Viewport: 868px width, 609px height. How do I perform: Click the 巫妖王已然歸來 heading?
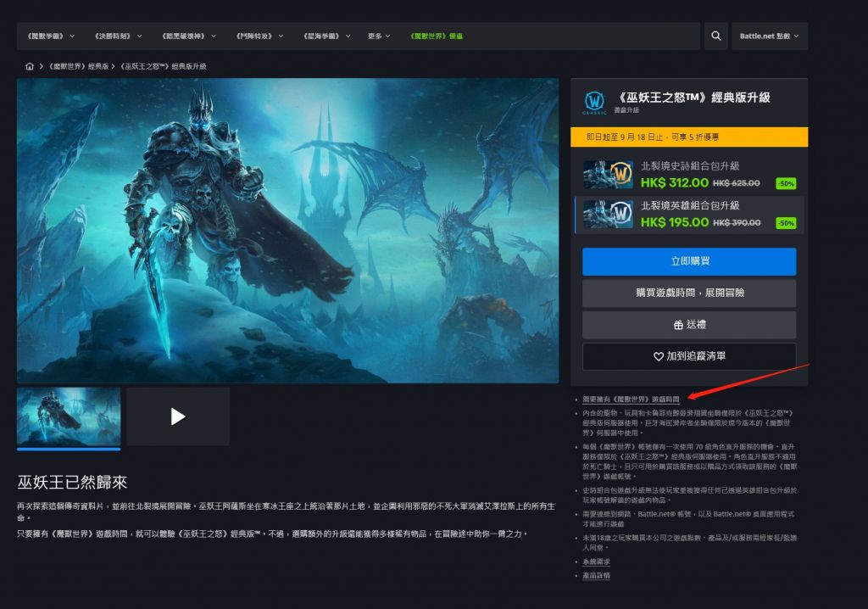72,482
